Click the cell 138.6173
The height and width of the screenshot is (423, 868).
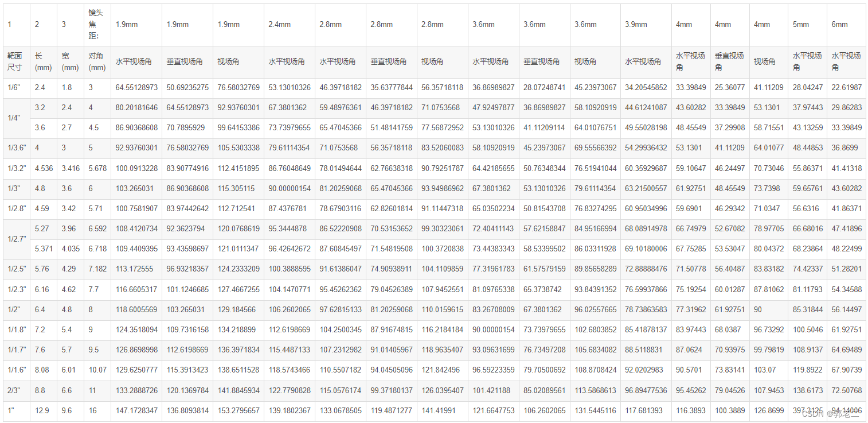(x=808, y=390)
